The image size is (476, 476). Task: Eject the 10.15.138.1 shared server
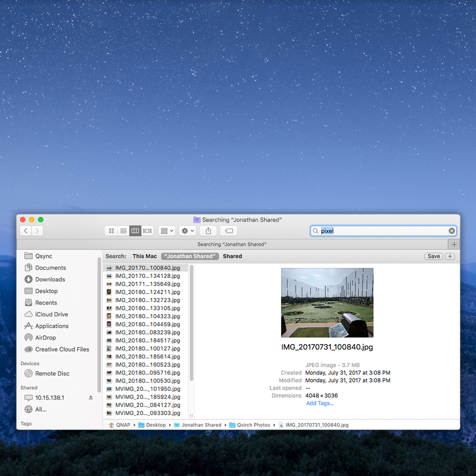(91, 398)
